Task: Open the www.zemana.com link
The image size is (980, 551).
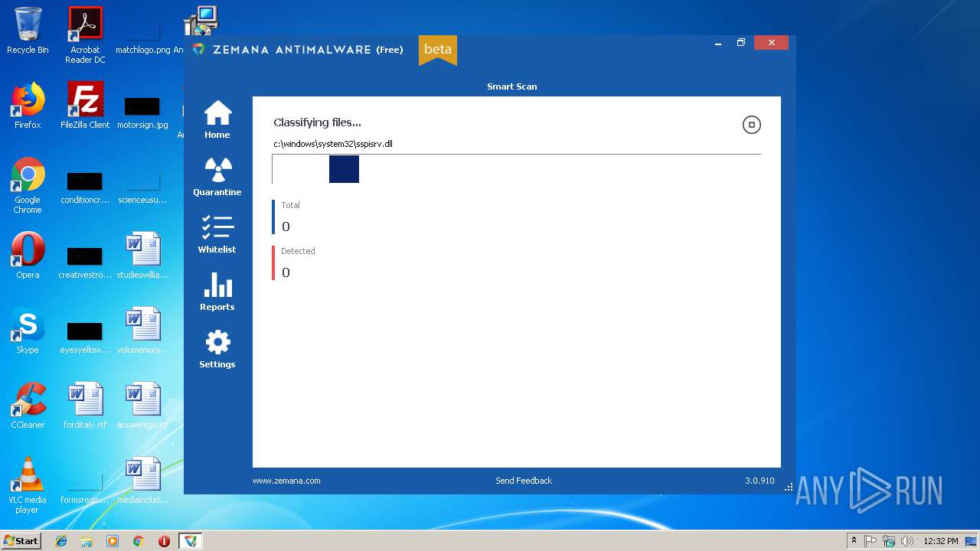Action: click(x=286, y=481)
